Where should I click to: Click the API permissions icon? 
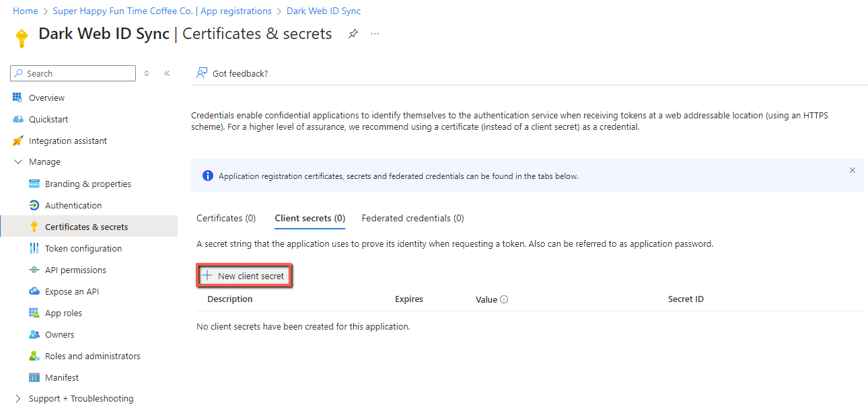click(34, 270)
